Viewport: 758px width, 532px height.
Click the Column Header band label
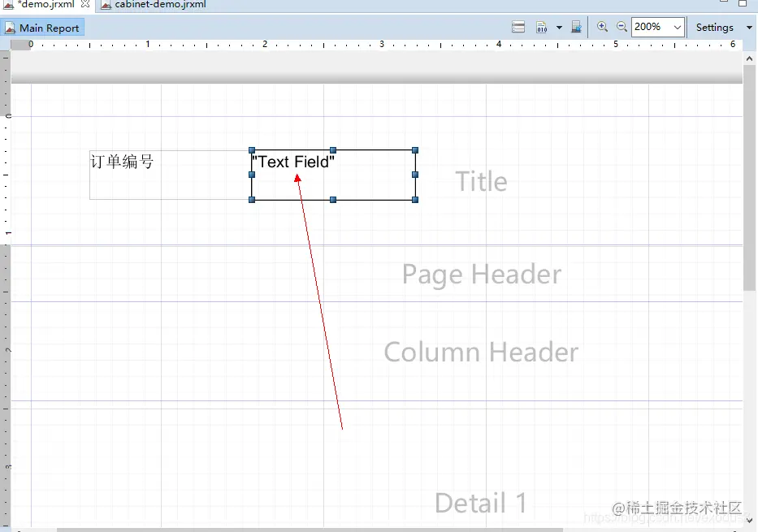click(x=481, y=352)
